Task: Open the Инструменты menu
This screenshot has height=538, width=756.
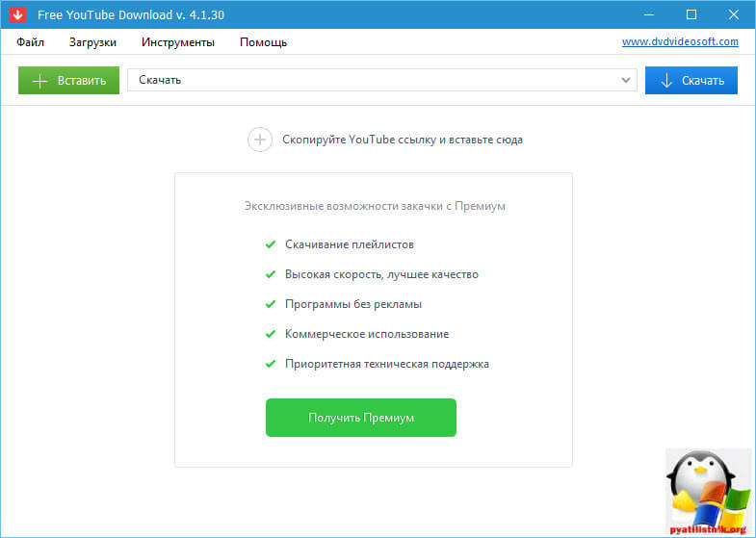Action: coord(178,42)
